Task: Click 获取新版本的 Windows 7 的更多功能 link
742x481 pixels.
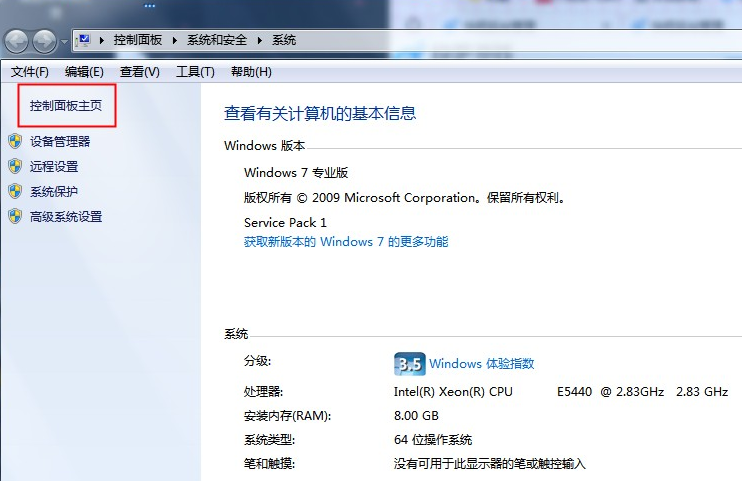Action: click(346, 242)
